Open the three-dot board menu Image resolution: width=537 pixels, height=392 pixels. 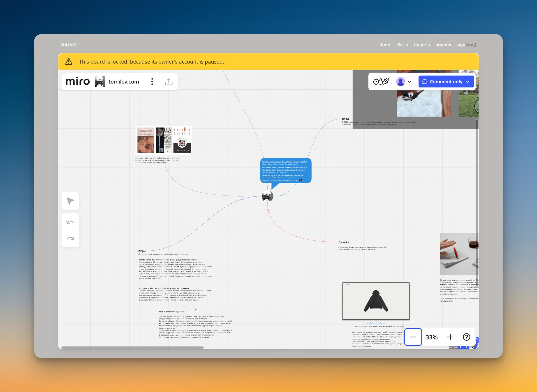[152, 82]
